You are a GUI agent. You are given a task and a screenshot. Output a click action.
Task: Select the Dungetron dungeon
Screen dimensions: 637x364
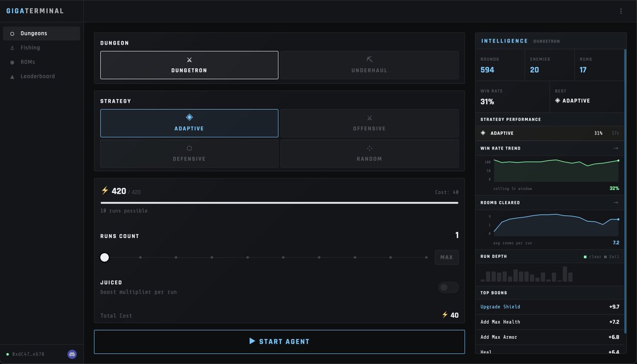189,65
